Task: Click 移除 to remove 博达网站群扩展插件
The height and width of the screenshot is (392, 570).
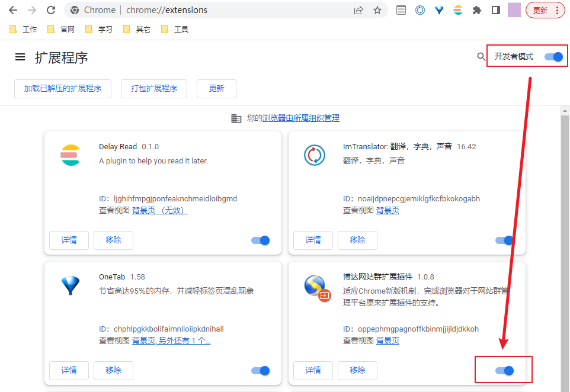Action: pos(358,371)
